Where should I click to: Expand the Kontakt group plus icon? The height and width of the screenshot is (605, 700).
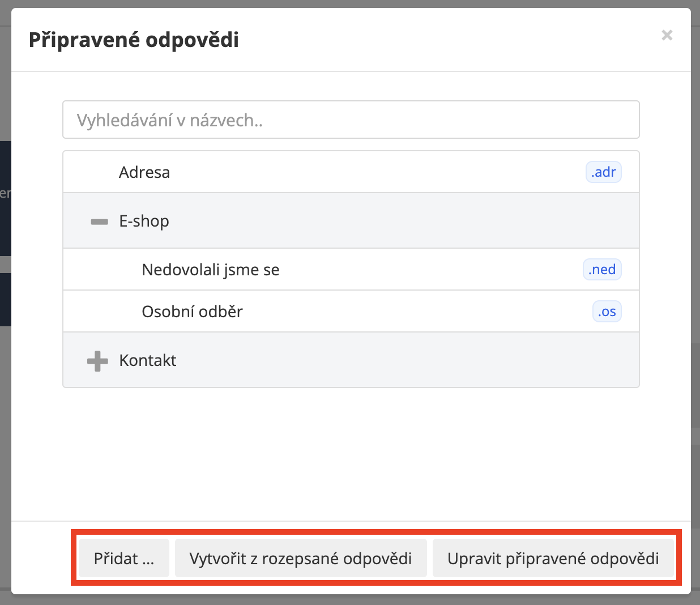tap(97, 361)
